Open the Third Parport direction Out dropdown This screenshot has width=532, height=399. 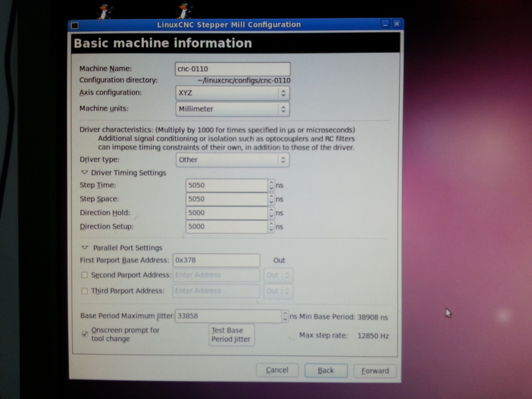(x=278, y=291)
